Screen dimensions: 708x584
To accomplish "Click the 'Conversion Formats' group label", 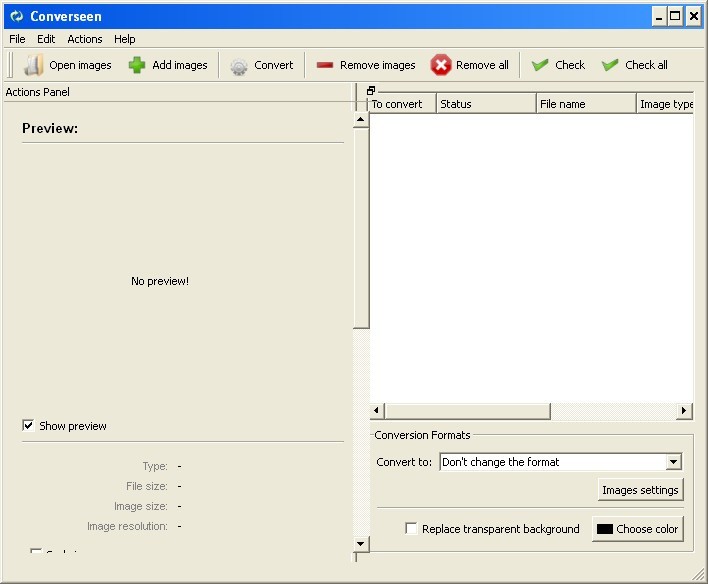I will click(x=422, y=435).
